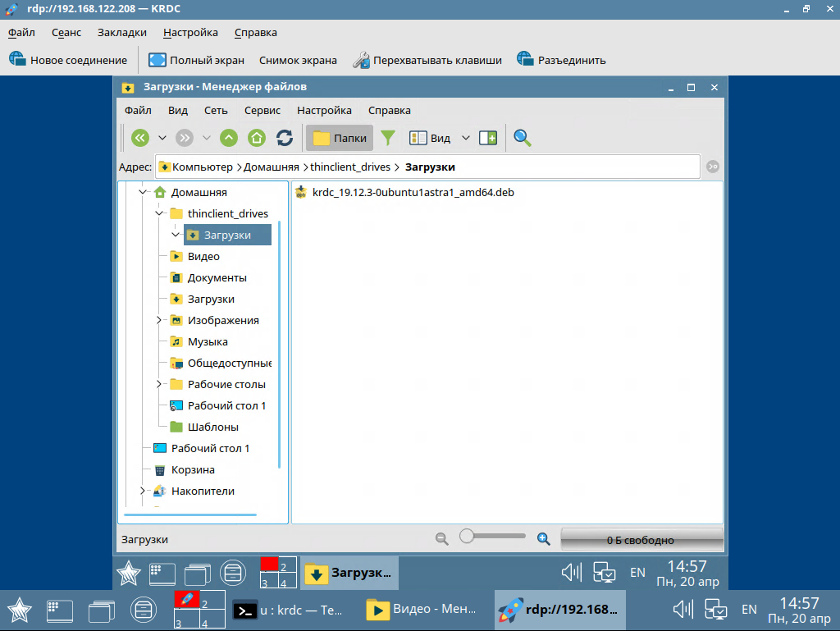Click the zoom in magnifier icon
840x631 pixels.
(543, 538)
